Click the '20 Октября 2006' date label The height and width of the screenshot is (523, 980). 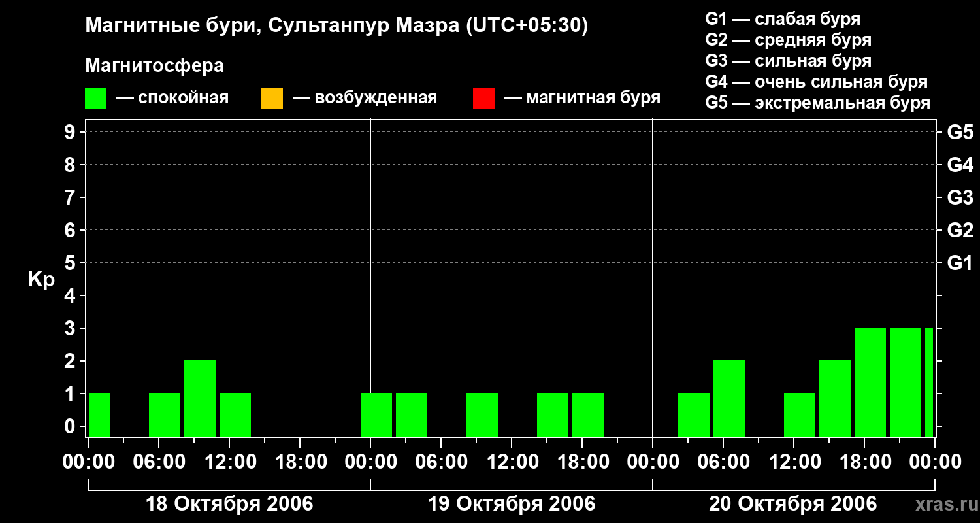[793, 504]
